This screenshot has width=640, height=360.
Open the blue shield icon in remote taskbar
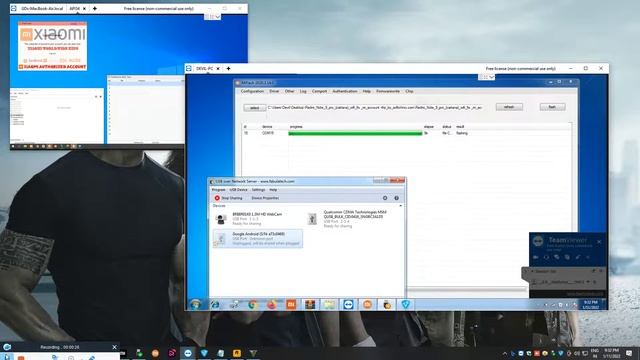(405, 304)
